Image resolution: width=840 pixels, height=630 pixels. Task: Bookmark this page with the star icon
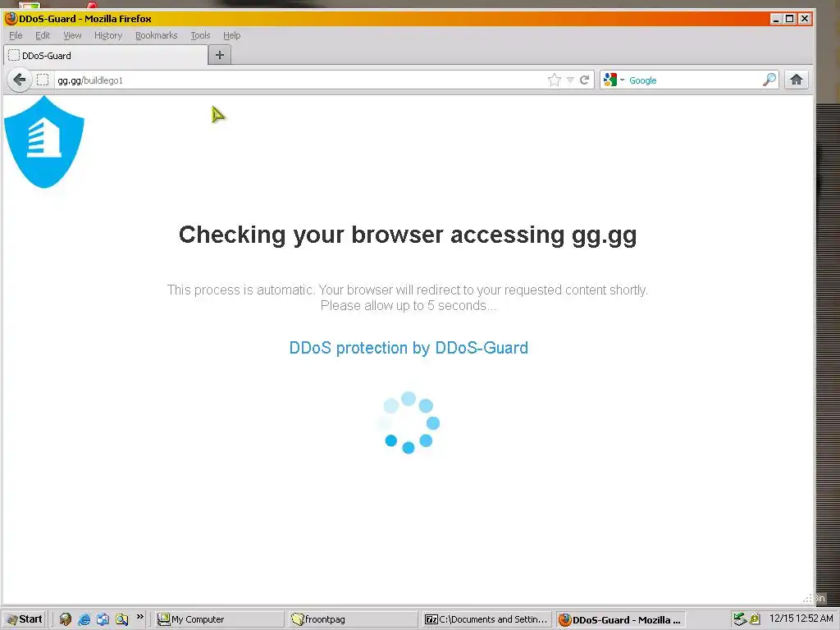pos(555,80)
